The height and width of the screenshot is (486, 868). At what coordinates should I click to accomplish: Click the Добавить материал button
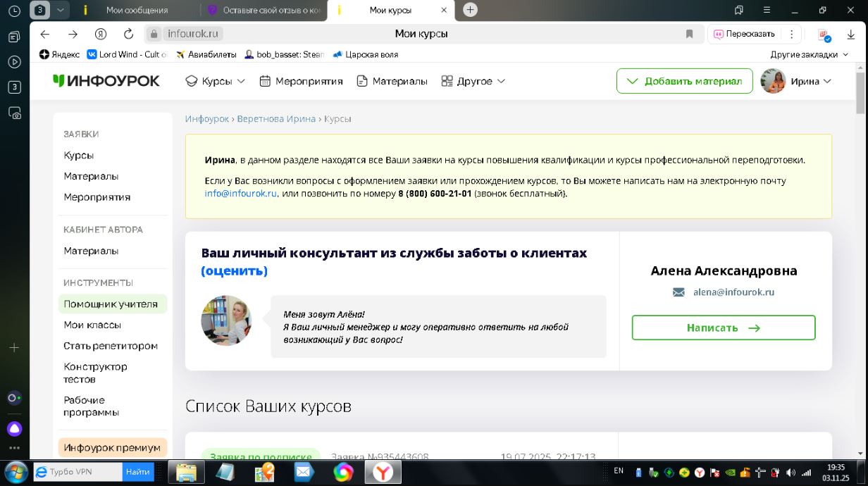(684, 81)
